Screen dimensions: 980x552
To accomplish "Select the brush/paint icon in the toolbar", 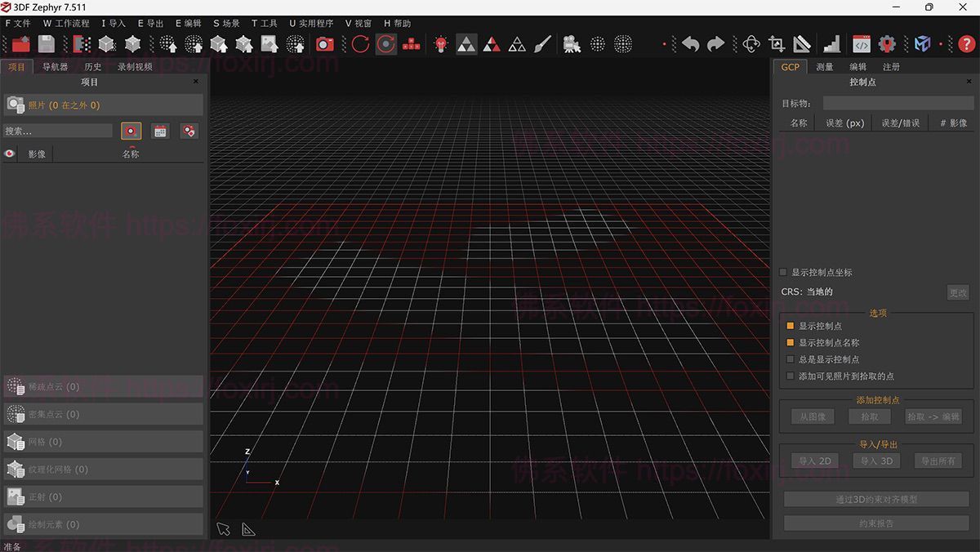I will [x=542, y=44].
